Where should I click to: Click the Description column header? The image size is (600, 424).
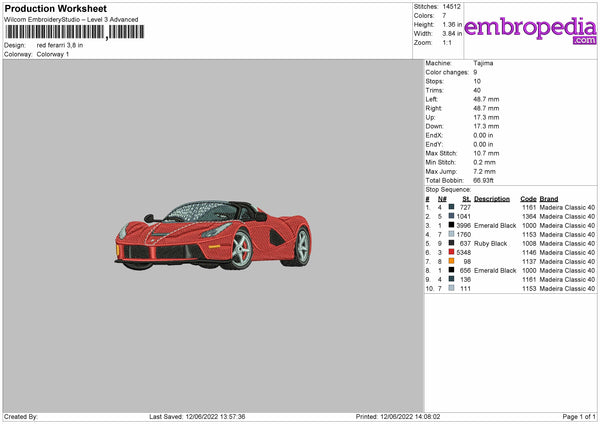pyautogui.click(x=492, y=198)
